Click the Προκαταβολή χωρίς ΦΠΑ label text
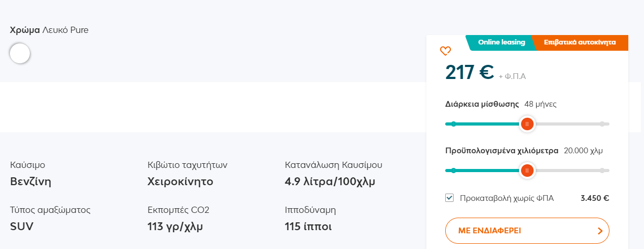This screenshot has height=249, width=644. tap(506, 198)
